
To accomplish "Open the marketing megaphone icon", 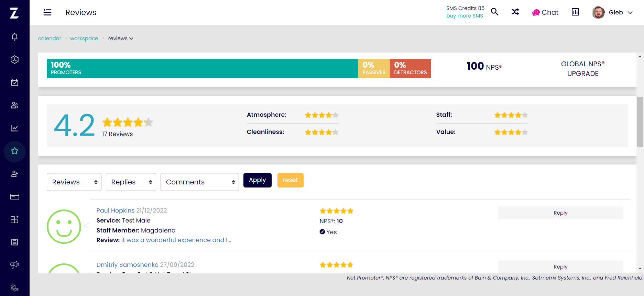I will pyautogui.click(x=14, y=265).
